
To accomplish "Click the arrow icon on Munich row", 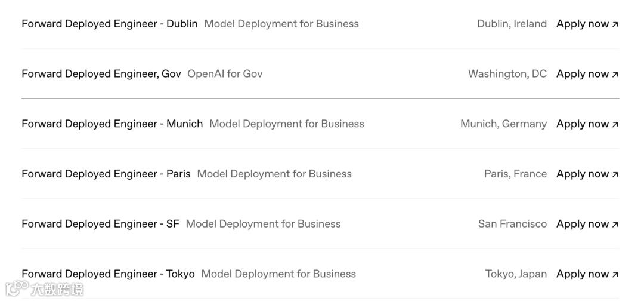I will tap(615, 124).
